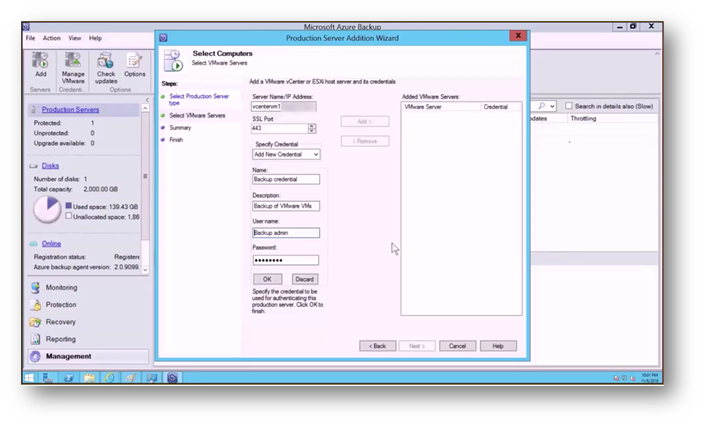The image size is (706, 428).
Task: Click the SSL Port input field
Action: (x=280, y=128)
